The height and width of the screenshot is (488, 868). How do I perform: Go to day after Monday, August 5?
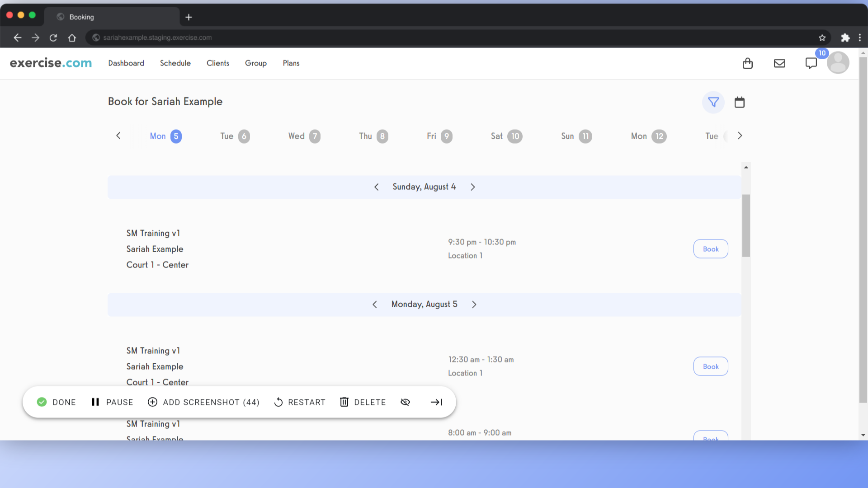[474, 305]
